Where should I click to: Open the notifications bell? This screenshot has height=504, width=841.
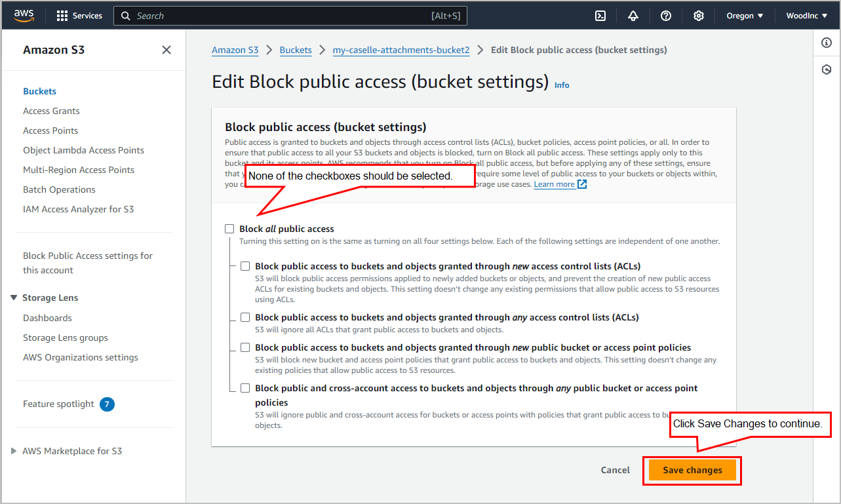[x=633, y=16]
